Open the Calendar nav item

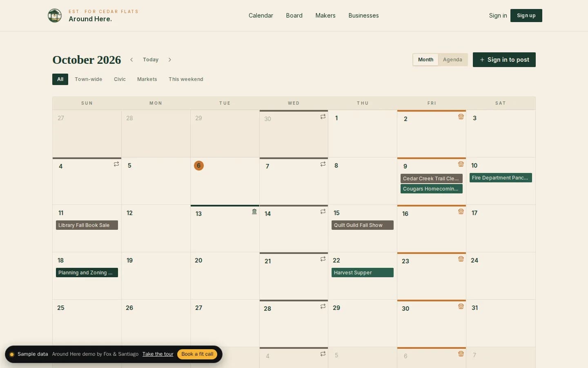pyautogui.click(x=261, y=16)
